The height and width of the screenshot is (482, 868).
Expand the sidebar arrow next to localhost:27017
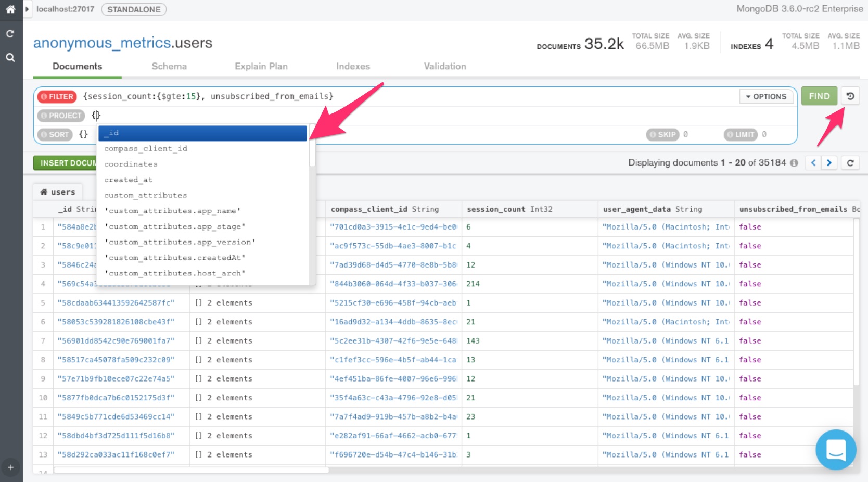tap(27, 9)
